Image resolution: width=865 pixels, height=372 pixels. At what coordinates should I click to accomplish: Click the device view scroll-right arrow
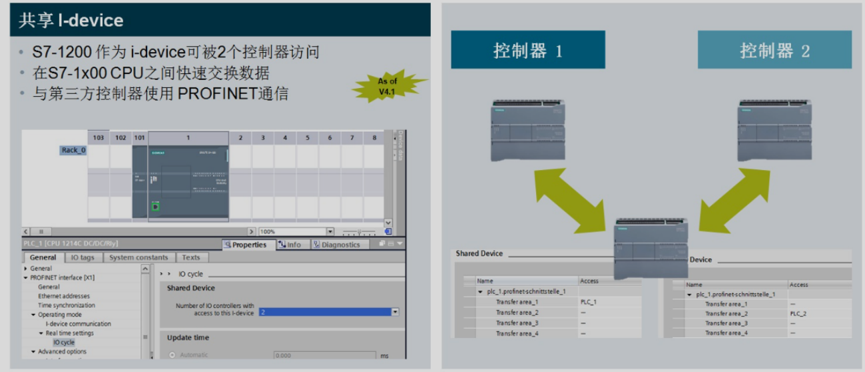[252, 232]
